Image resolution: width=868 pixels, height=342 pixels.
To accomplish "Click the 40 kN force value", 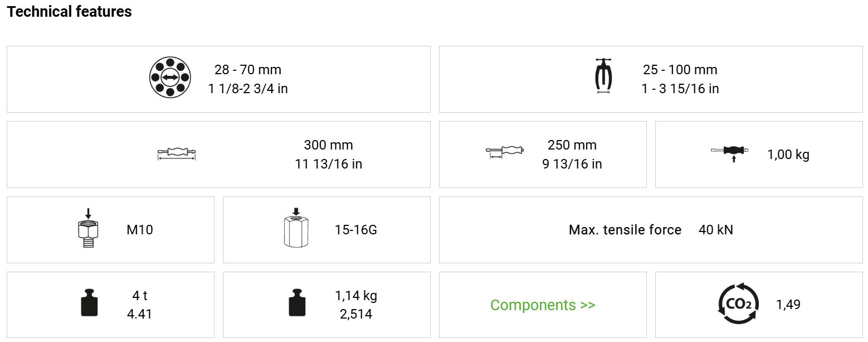I will (716, 230).
